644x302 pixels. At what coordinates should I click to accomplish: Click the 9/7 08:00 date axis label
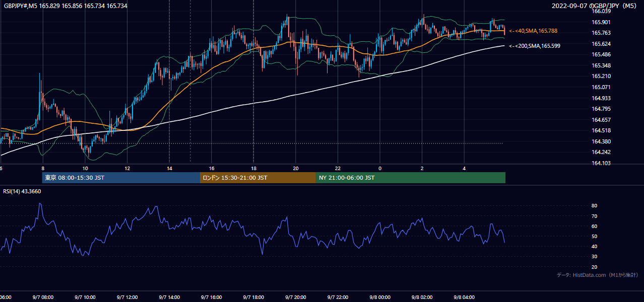point(43,297)
